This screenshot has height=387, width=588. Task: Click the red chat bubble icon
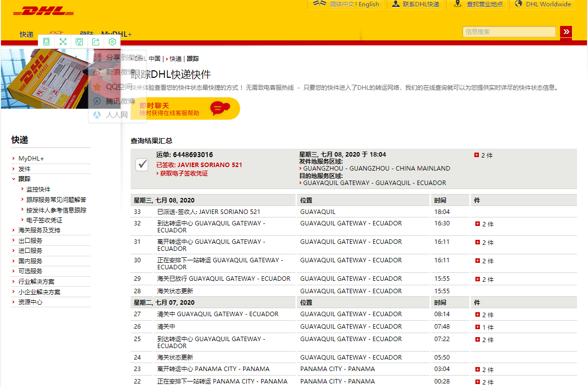click(220, 108)
